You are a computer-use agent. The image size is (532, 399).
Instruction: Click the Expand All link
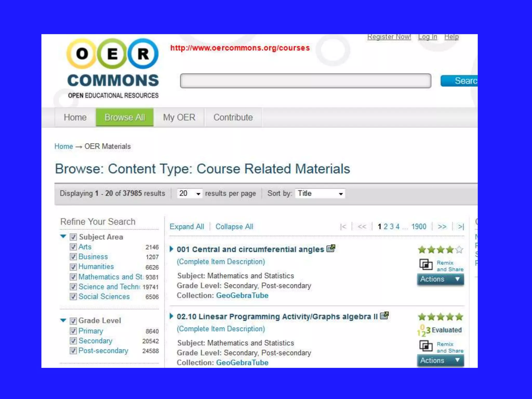[187, 227]
